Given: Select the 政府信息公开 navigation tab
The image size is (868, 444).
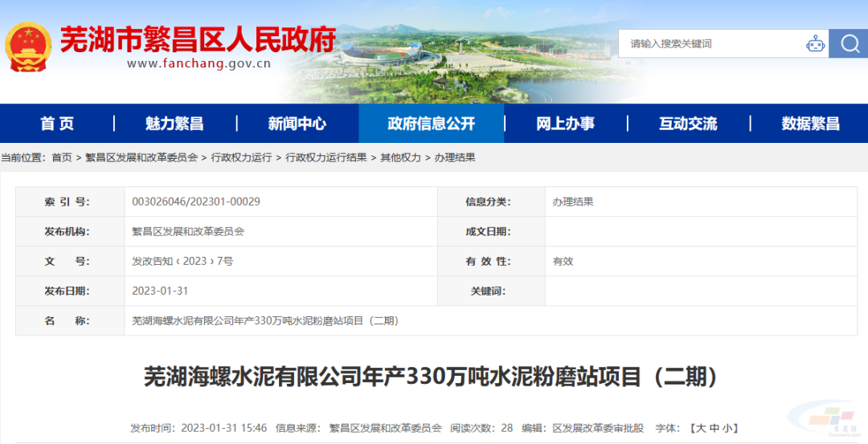Looking at the screenshot, I should [432, 124].
